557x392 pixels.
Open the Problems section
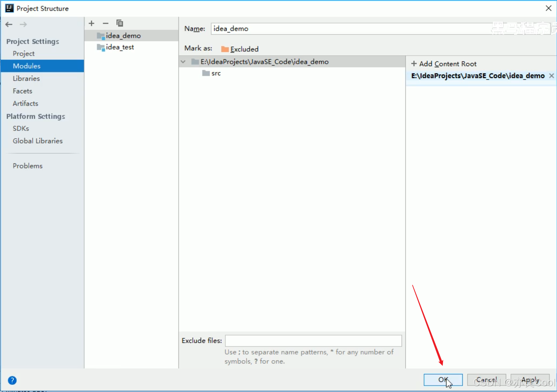tap(27, 166)
